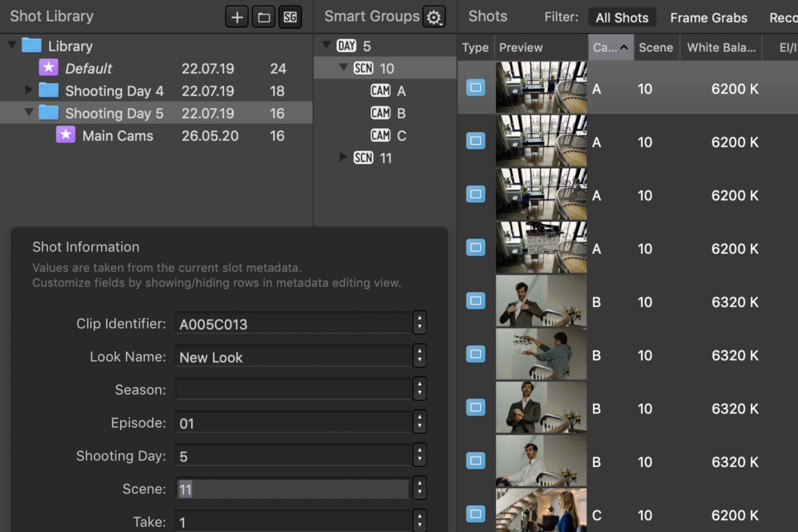Create a new folder in Shot Library
Image resolution: width=798 pixels, height=532 pixels.
263,16
